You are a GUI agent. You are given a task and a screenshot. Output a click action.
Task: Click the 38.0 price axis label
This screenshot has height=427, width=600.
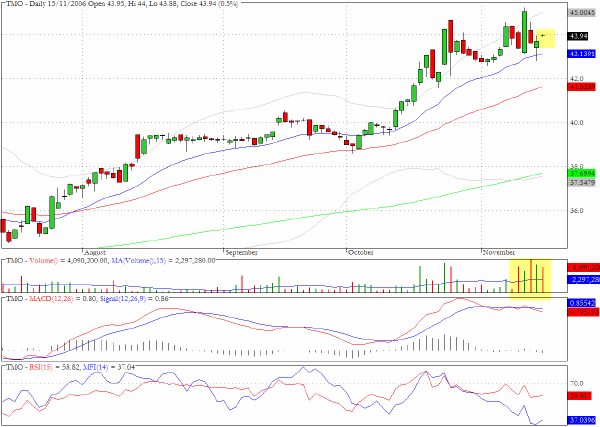[577, 166]
